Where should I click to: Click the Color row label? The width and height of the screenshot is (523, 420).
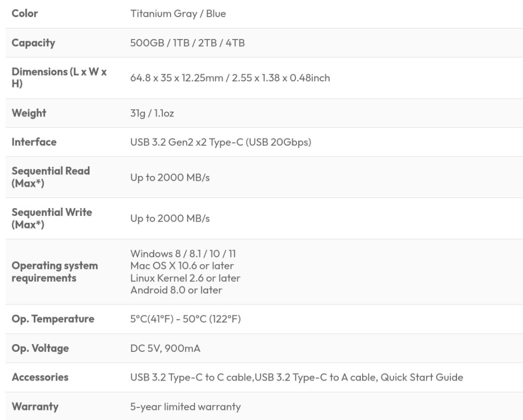coord(25,14)
